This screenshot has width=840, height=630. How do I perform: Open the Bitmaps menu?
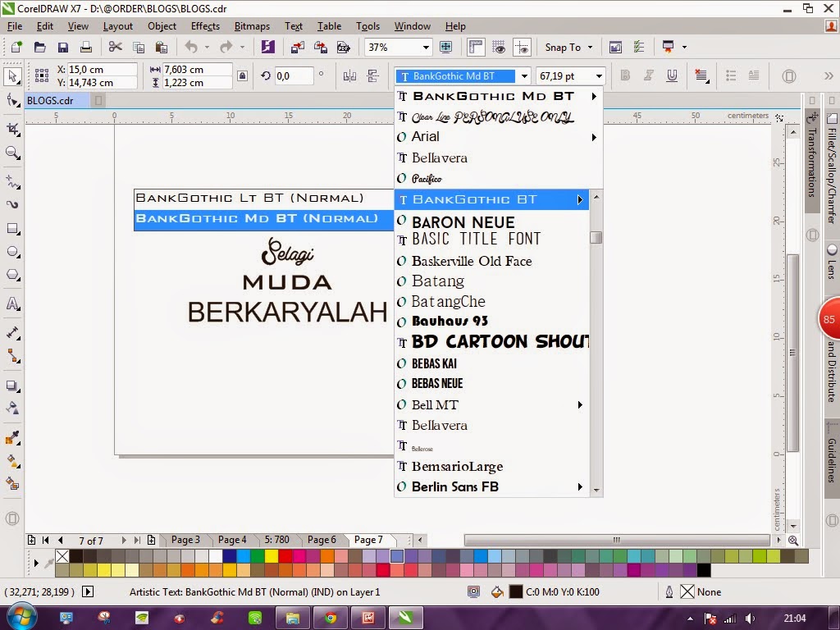(x=252, y=25)
